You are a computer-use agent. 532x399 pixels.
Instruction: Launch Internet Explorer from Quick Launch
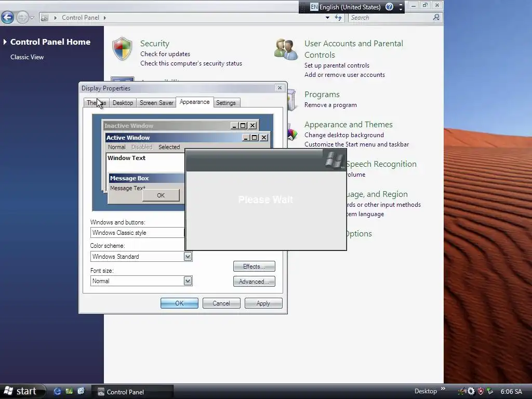tap(57, 391)
